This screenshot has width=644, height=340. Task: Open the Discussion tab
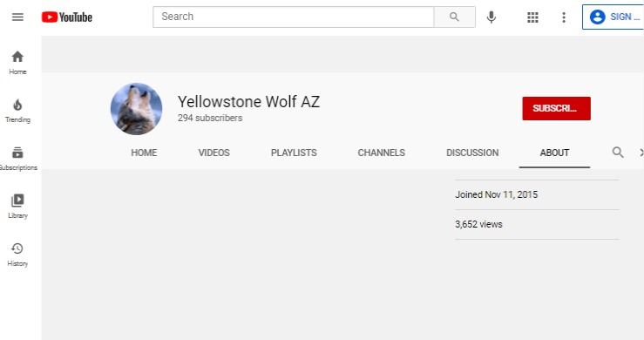coord(472,153)
